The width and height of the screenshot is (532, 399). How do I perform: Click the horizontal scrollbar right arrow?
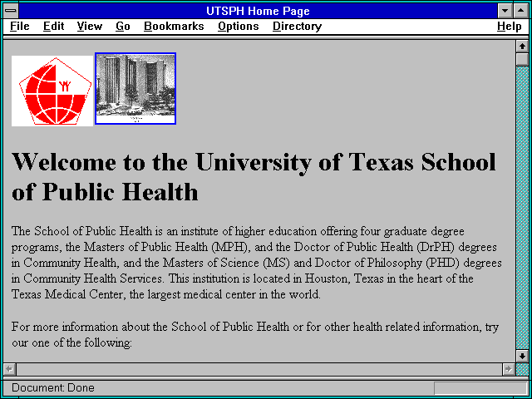coord(508,369)
